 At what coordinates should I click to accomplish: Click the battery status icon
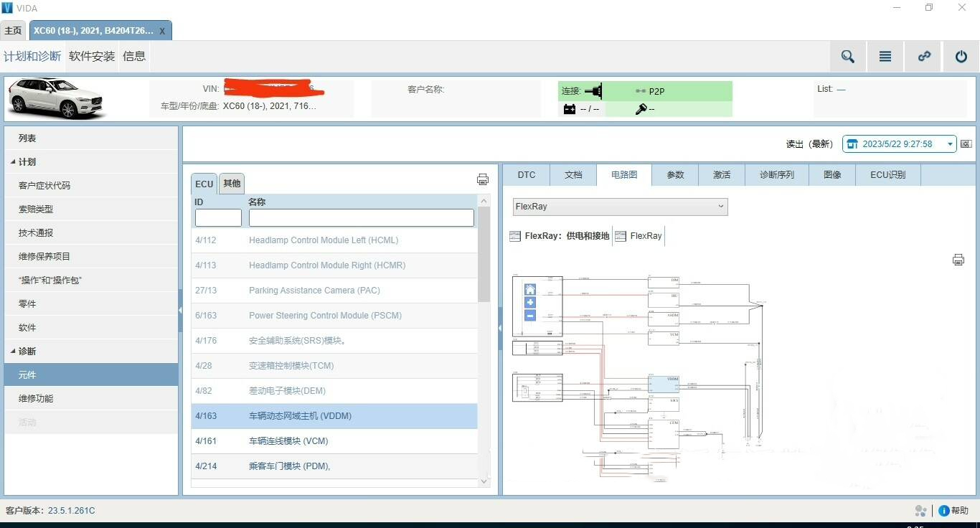tap(570, 109)
